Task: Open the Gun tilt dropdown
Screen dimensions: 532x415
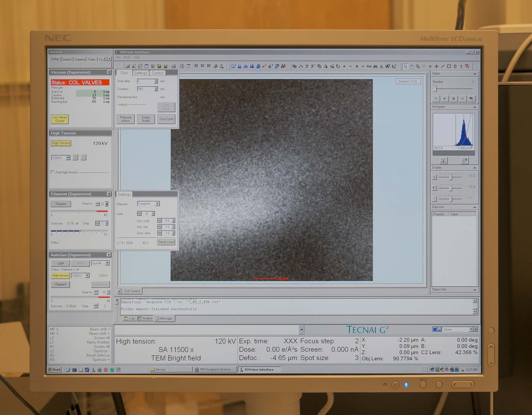Action: pos(107,263)
